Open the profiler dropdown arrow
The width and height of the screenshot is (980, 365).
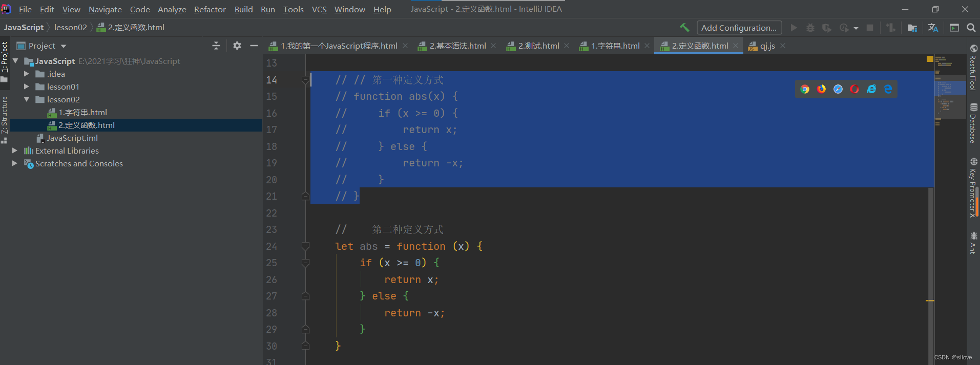pos(856,28)
